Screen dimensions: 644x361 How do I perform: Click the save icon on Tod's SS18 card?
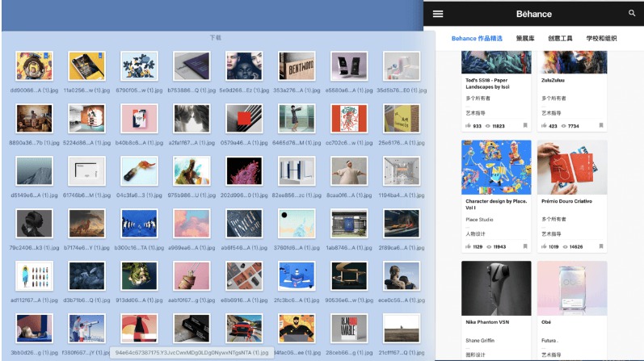tap(525, 125)
